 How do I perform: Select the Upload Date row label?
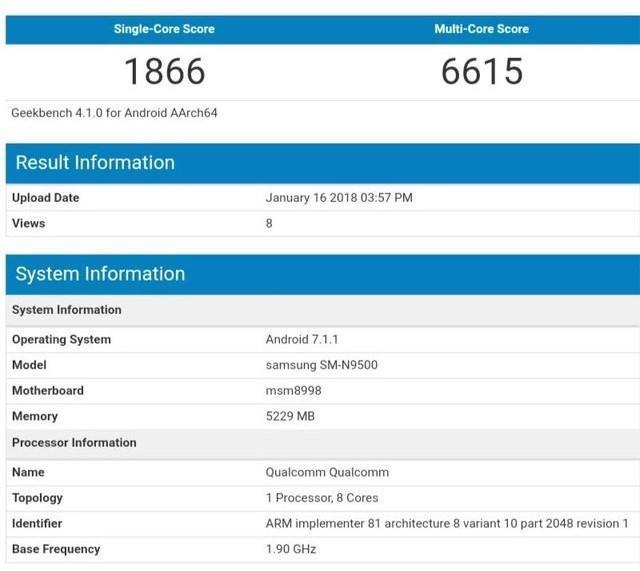click(45, 198)
